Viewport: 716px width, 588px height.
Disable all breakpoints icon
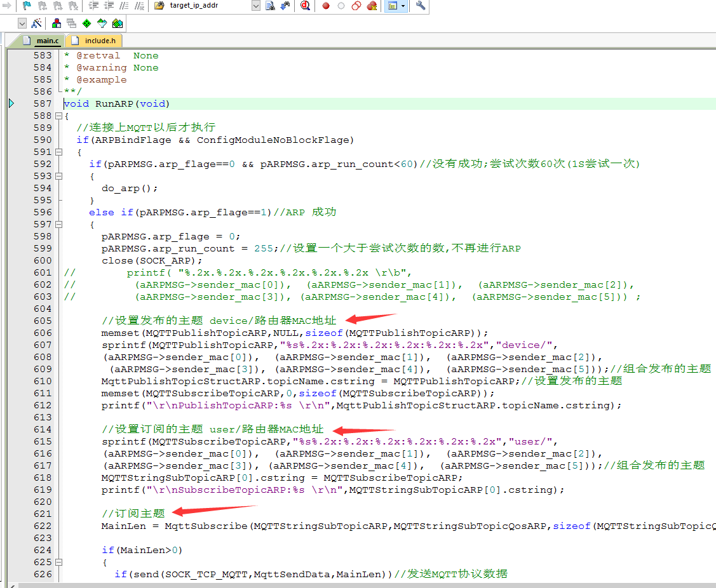coord(356,6)
